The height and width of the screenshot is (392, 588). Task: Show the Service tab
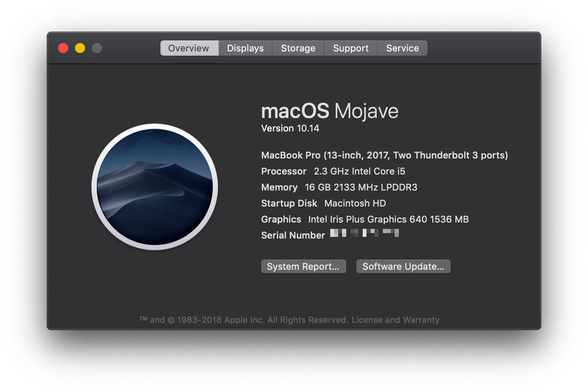pyautogui.click(x=402, y=48)
